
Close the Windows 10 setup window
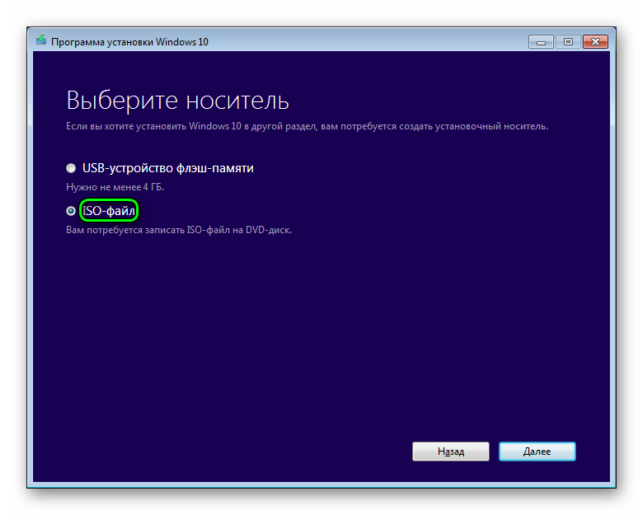pos(595,42)
